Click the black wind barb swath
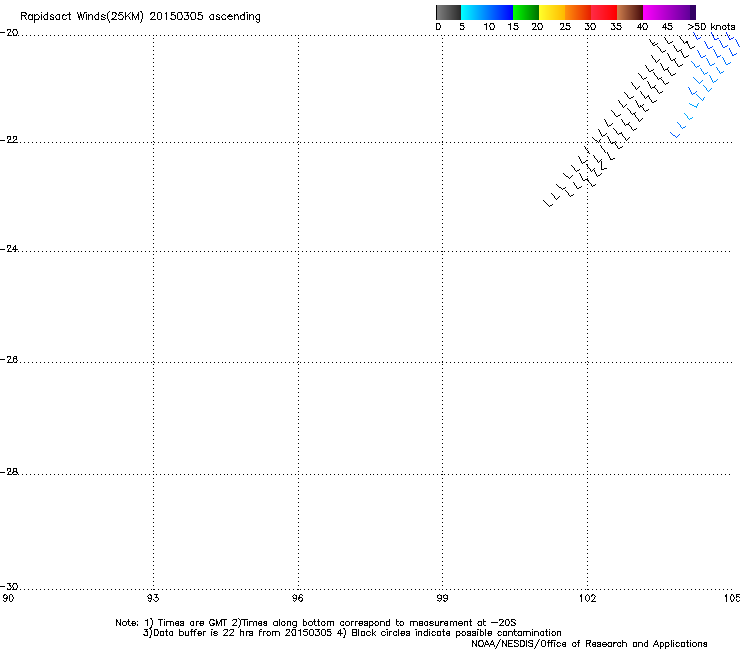 (x=619, y=123)
